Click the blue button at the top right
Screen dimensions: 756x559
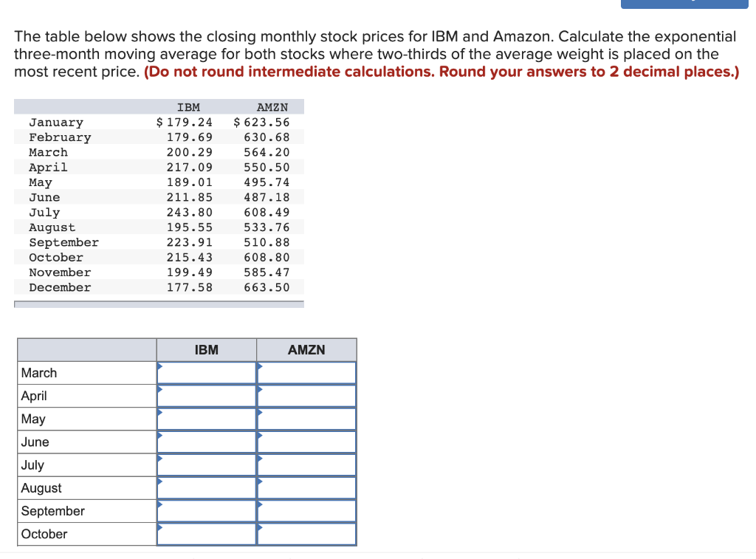point(683,4)
